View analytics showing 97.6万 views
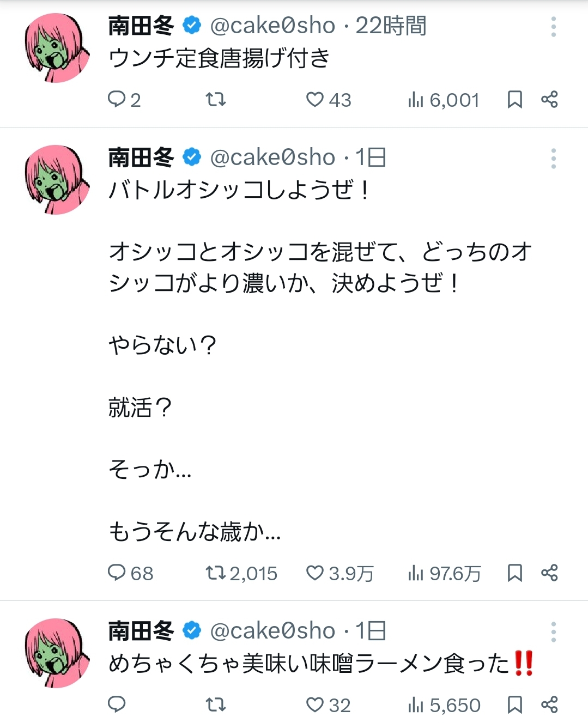The image size is (588, 723). [444, 573]
